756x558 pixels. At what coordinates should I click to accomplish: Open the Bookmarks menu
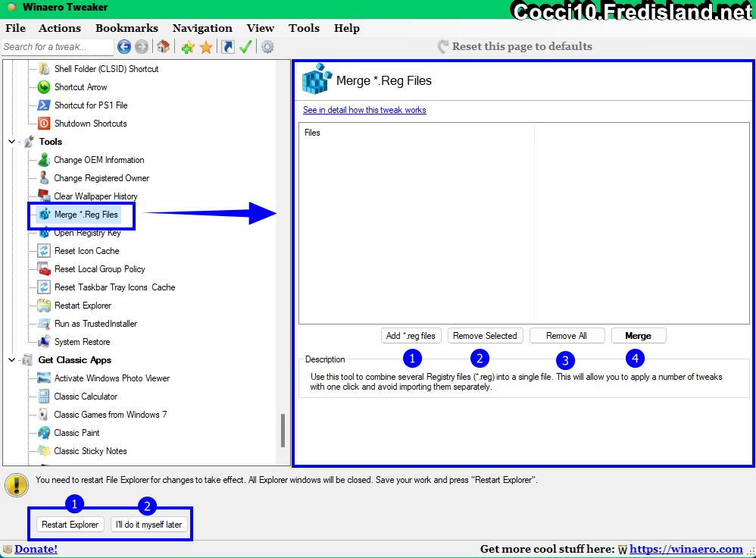pos(127,28)
